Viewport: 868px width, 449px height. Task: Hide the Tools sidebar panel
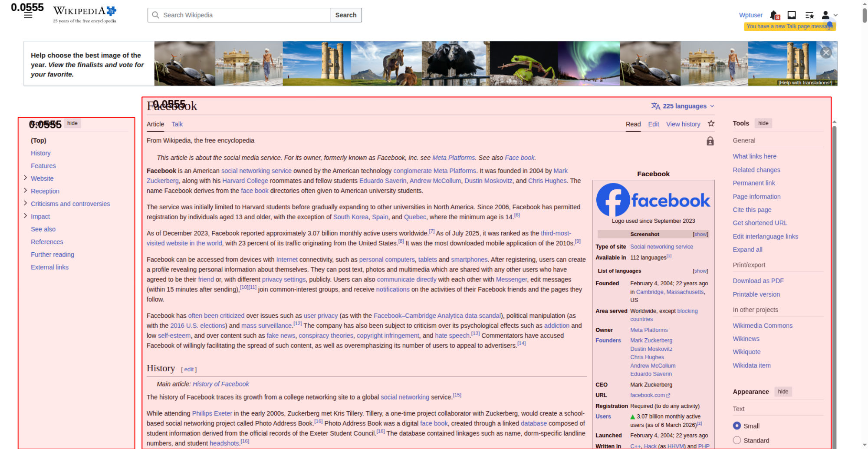point(763,123)
